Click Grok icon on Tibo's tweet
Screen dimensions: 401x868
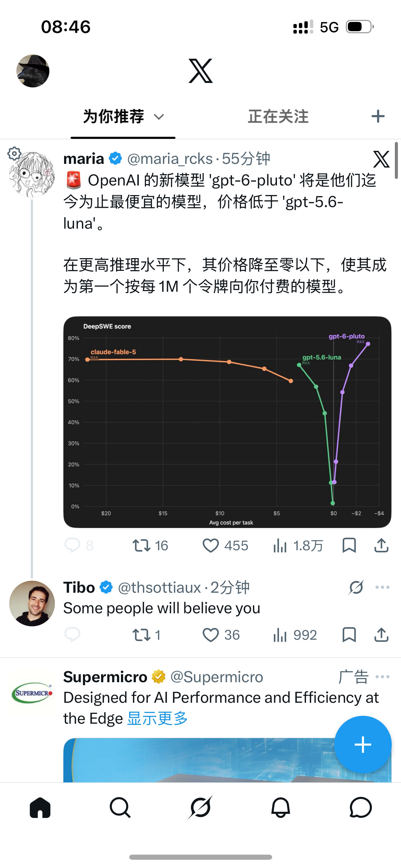click(x=356, y=587)
